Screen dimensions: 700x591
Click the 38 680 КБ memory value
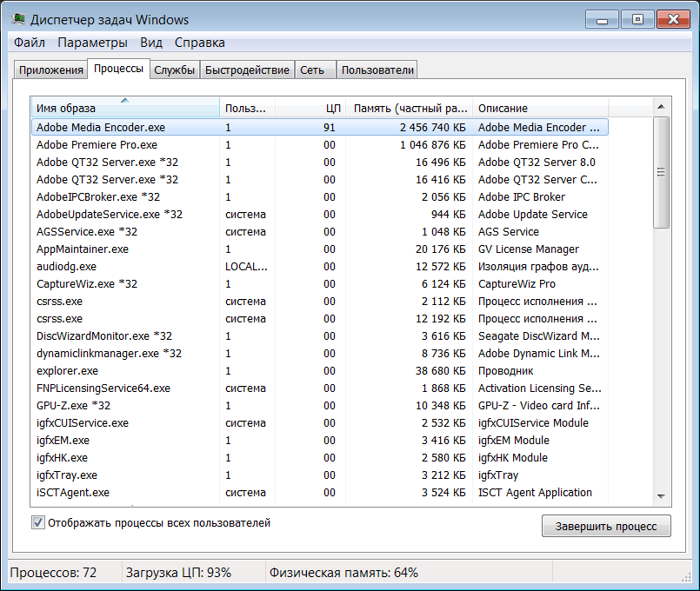click(x=441, y=370)
